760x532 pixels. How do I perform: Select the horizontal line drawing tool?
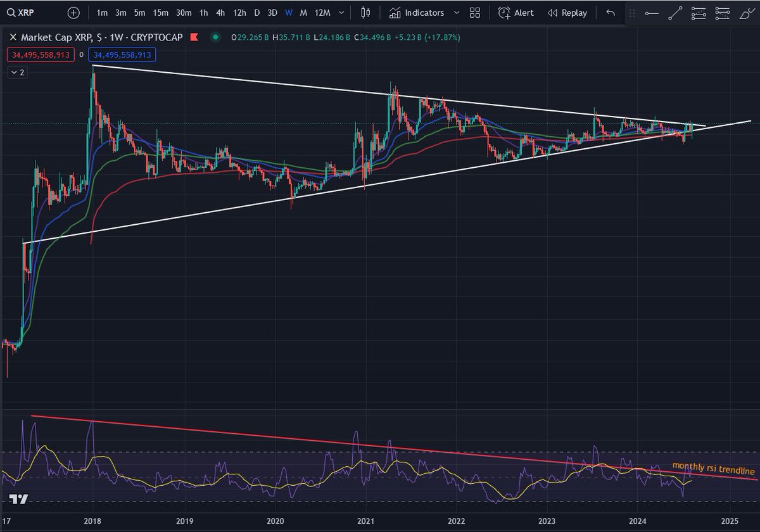(x=652, y=13)
